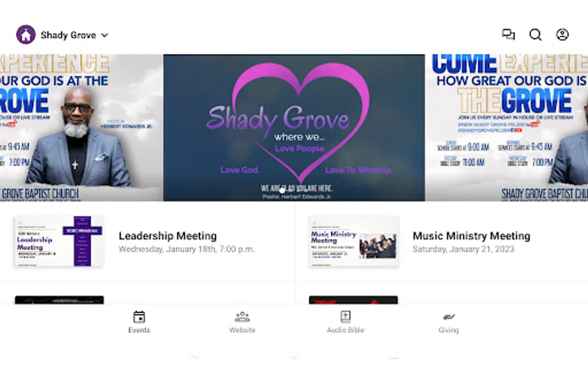The width and height of the screenshot is (588, 368).
Task: Click the Shady Grove heart banner slide
Action: click(294, 128)
